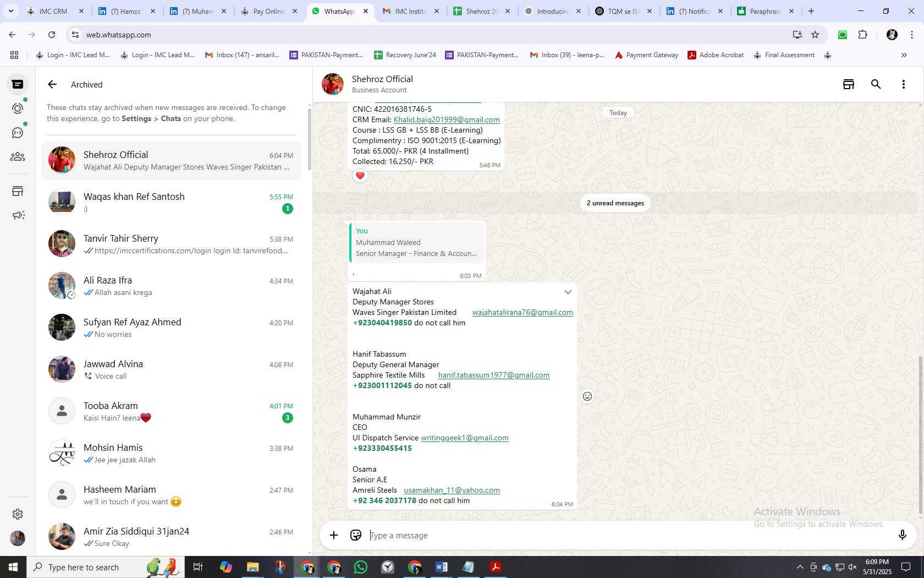This screenshot has width=924, height=578.
Task: Open the Tooba Akram chat
Action: (x=171, y=411)
